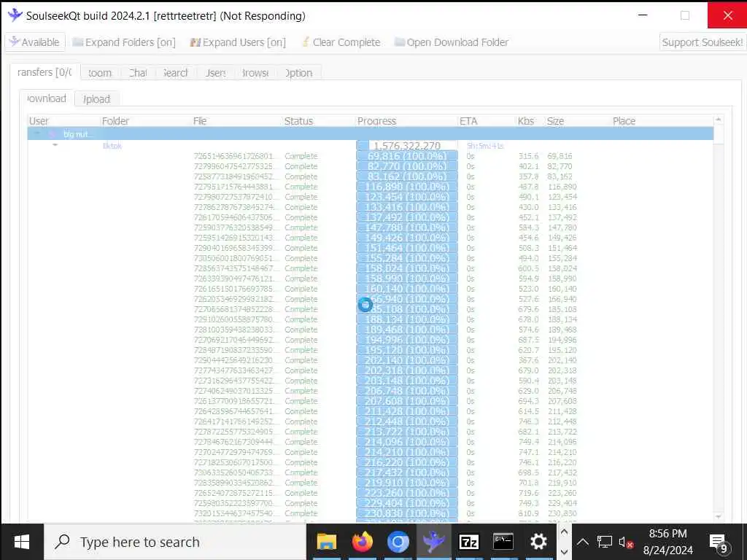Viewport: 747px width, 560px height.
Task: Open the Command Prompt taskbar icon
Action: coord(503,542)
